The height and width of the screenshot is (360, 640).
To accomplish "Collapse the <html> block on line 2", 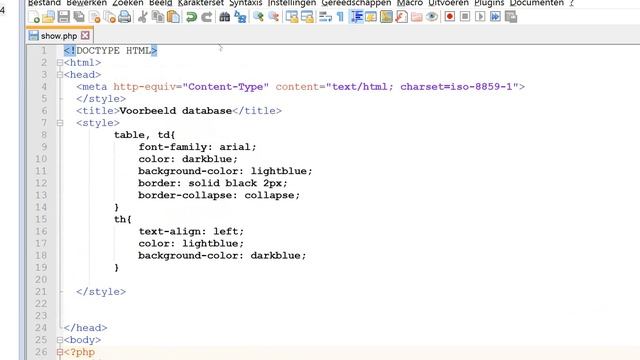I will [60, 63].
